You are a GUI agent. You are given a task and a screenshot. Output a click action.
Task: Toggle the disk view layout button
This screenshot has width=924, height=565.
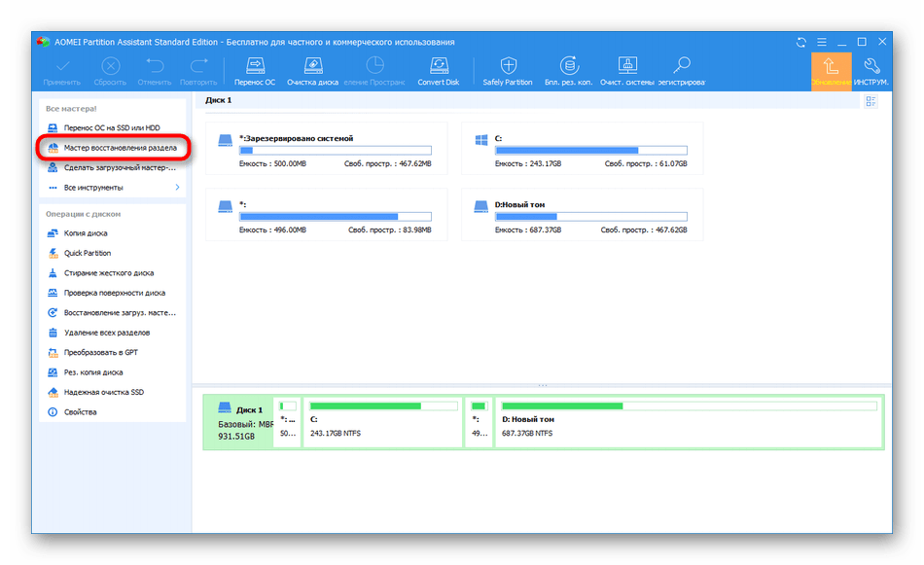coord(871,101)
